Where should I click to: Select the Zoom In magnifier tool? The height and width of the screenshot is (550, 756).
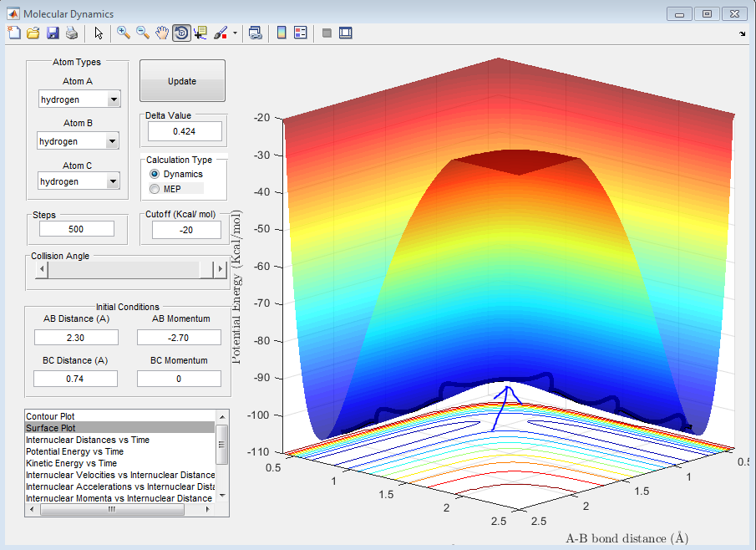124,33
